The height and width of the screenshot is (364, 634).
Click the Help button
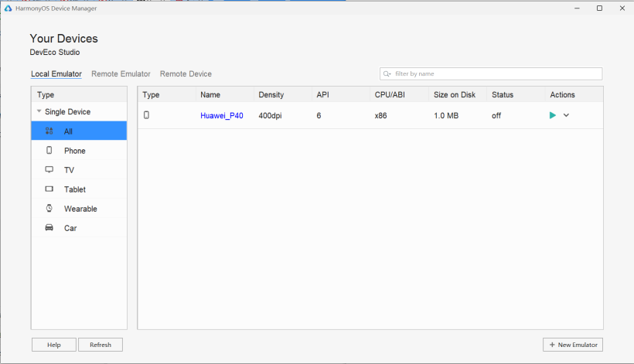(54, 345)
